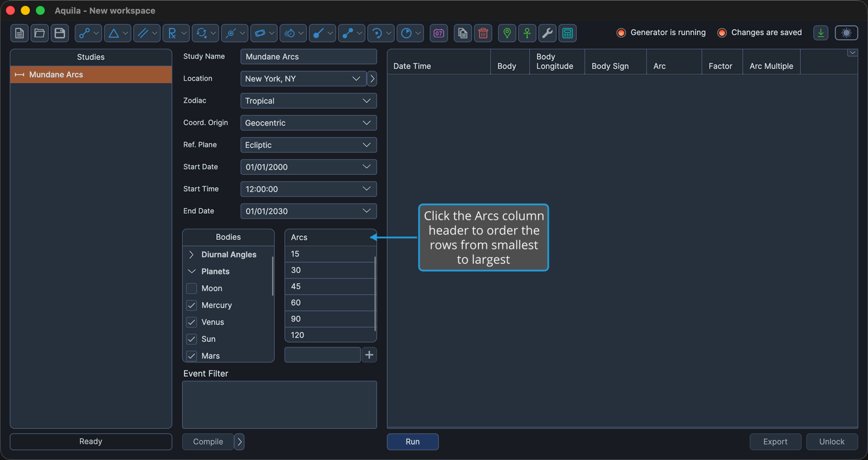
Task: Duplicate the study with the copy icon
Action: [463, 33]
